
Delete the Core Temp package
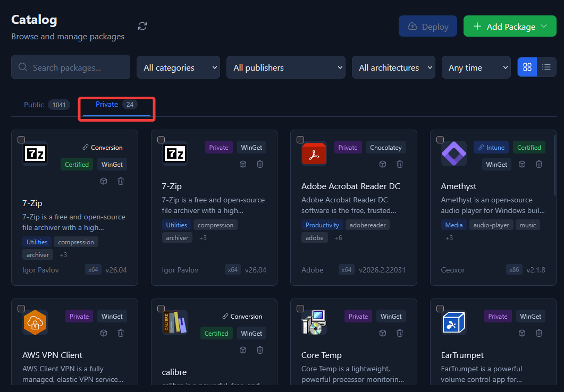(x=400, y=333)
